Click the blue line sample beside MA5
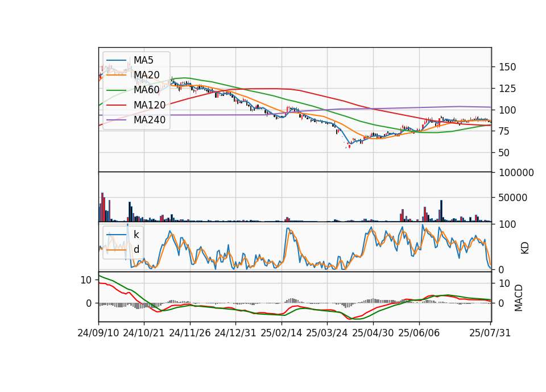Viewport: 546px width, 392px height. coord(116,60)
